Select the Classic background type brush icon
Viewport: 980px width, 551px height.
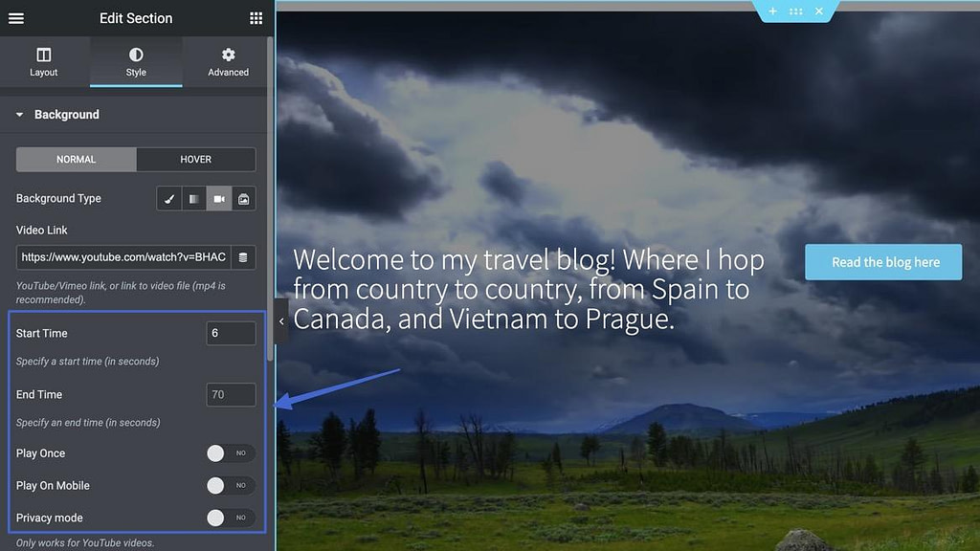(168, 198)
